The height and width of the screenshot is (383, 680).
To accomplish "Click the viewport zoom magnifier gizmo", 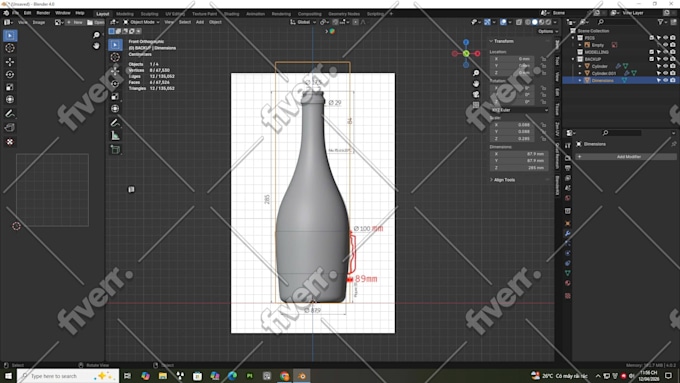I will pos(476,73).
